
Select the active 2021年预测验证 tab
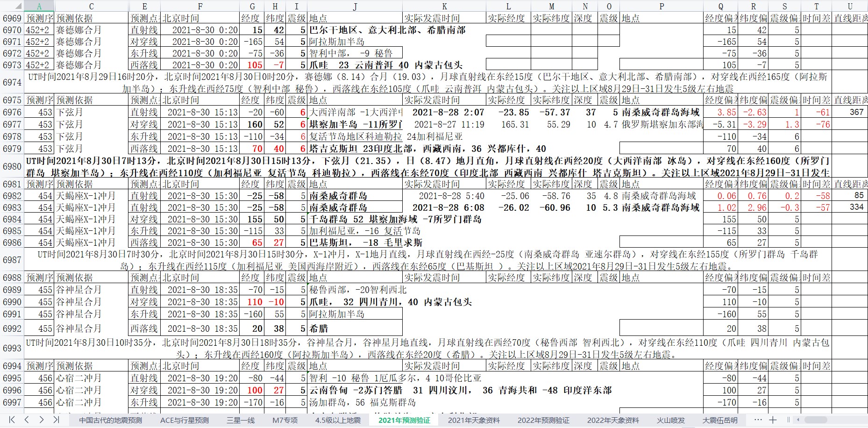(404, 420)
